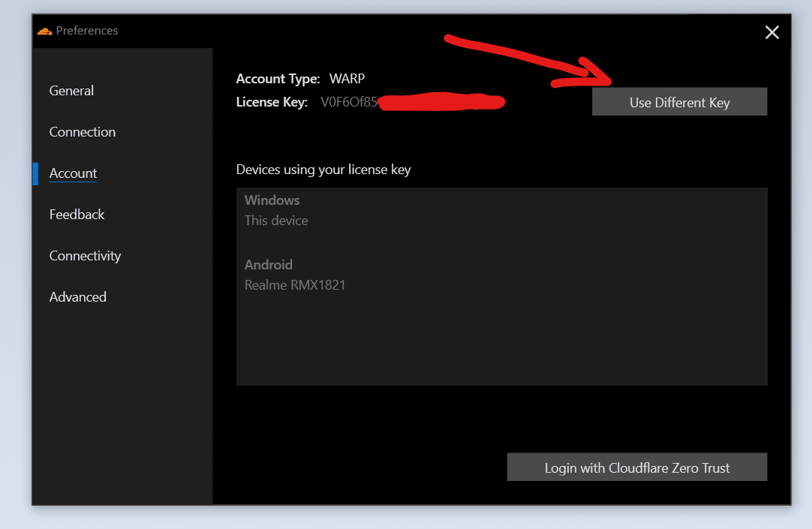Click the WARP account type value

click(x=347, y=79)
